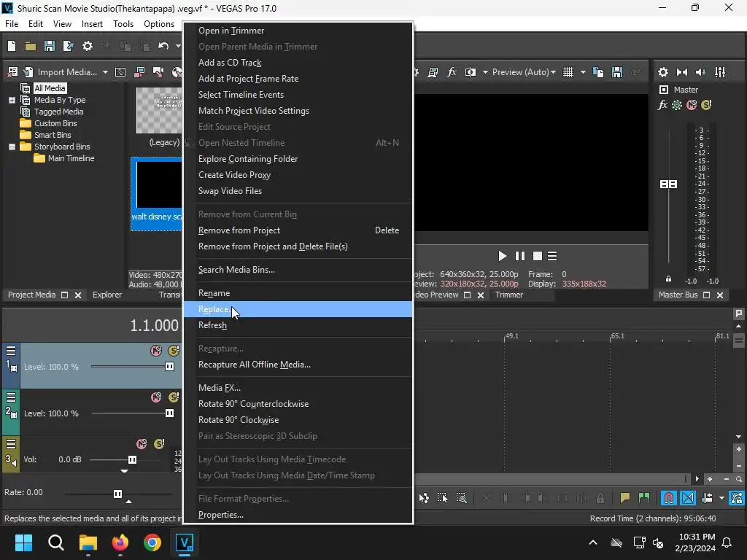Open Preview (Auto) quality dropdown
The height and width of the screenshot is (560, 747).
coord(524,72)
